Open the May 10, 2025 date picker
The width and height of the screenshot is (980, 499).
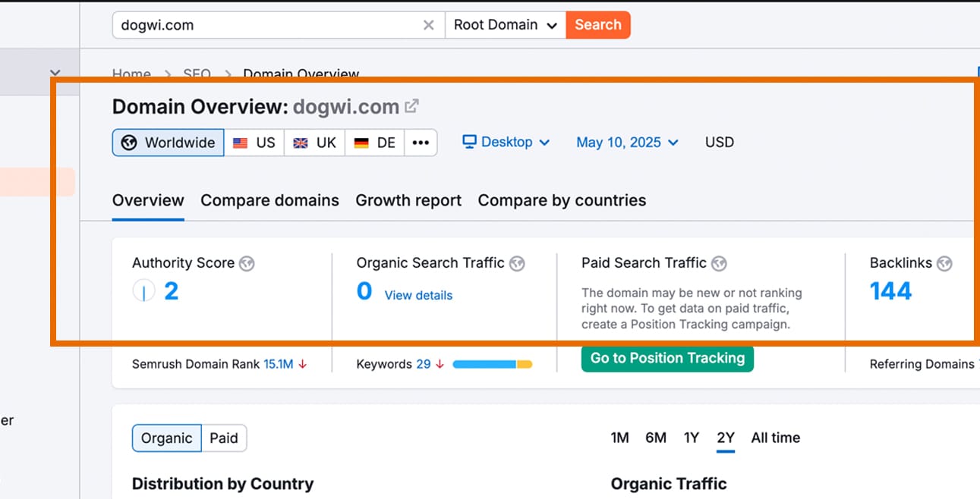627,142
